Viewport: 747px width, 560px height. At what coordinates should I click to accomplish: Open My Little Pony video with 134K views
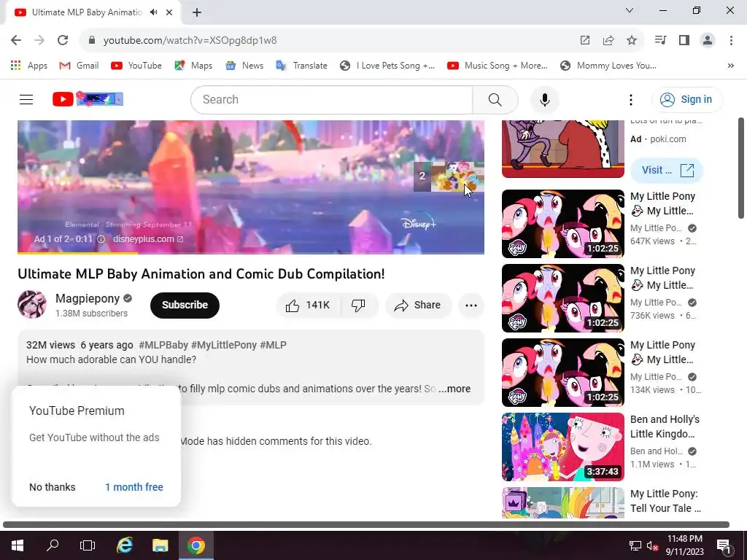pyautogui.click(x=563, y=373)
